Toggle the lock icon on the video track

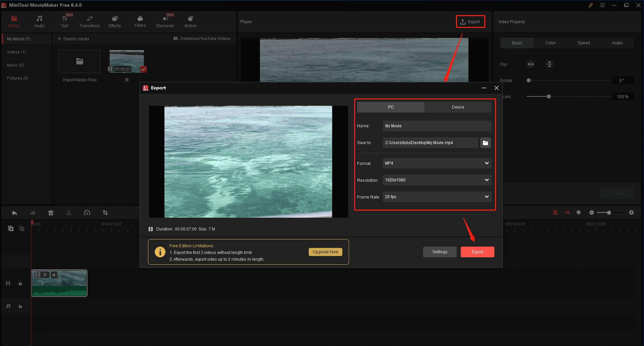click(20, 283)
